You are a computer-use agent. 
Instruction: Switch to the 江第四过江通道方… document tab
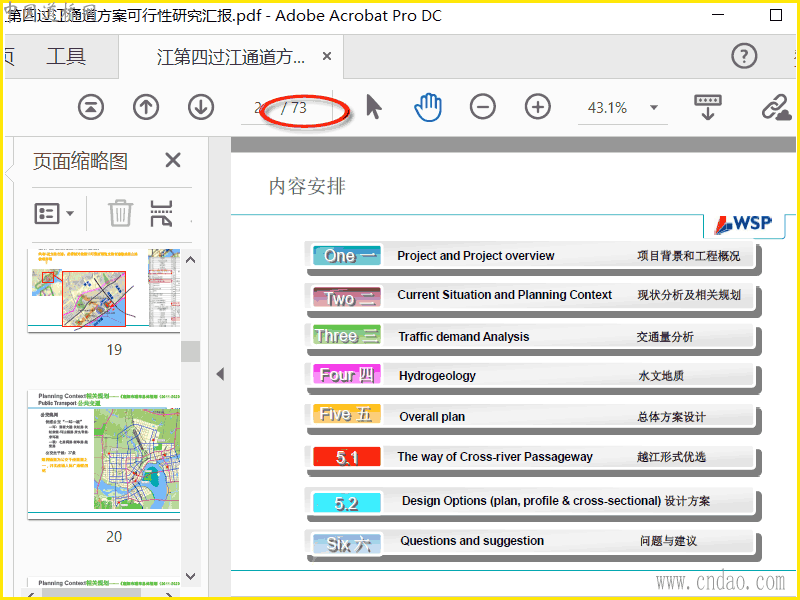(x=231, y=57)
